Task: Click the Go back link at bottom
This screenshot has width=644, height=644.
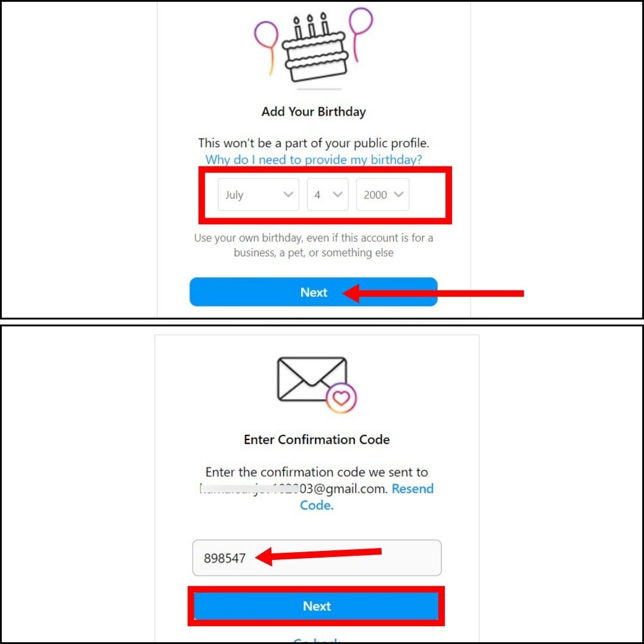Action: pyautogui.click(x=317, y=640)
